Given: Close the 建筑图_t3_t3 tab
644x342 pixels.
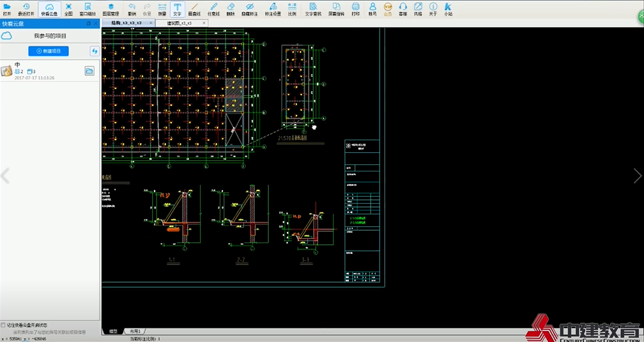Looking at the screenshot, I should coord(204,23).
